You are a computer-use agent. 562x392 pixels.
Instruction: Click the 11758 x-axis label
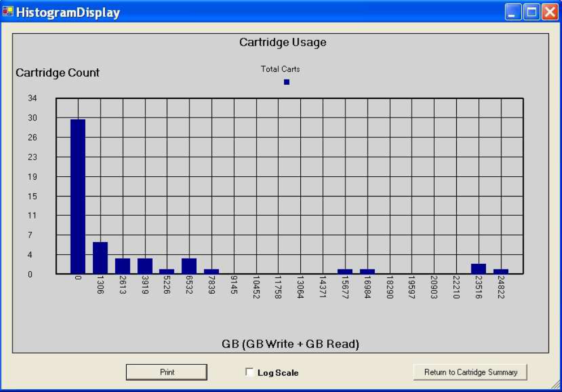(x=278, y=287)
